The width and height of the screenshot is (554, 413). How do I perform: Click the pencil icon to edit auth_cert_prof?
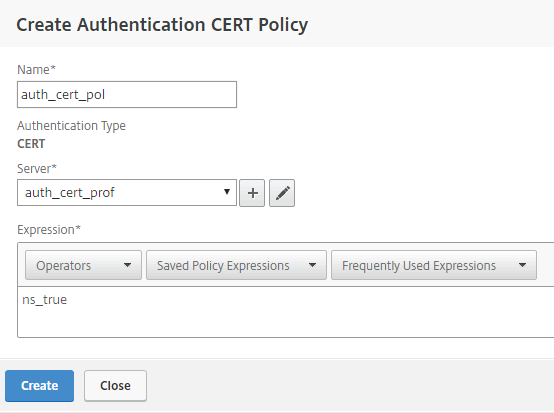point(282,193)
